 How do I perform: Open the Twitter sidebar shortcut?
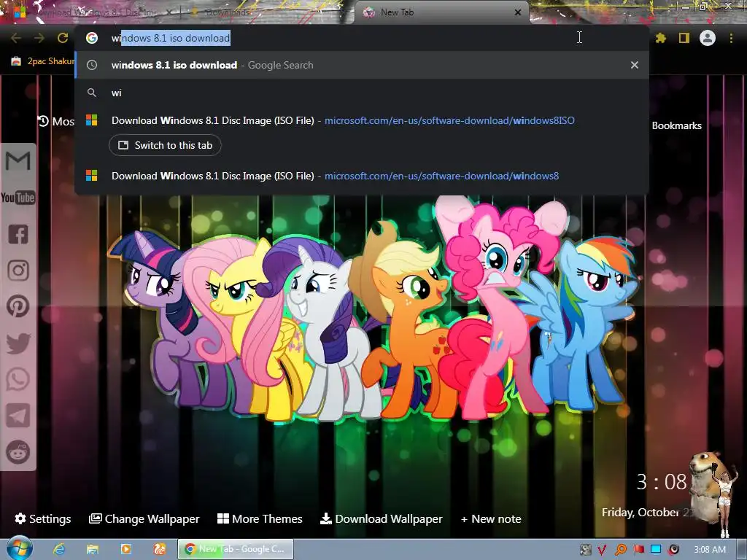(x=18, y=343)
